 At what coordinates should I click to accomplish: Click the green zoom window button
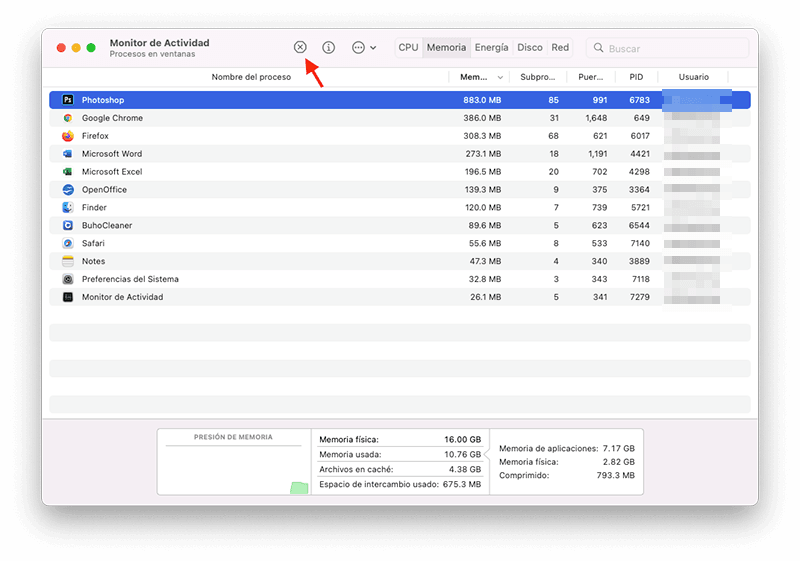91,48
